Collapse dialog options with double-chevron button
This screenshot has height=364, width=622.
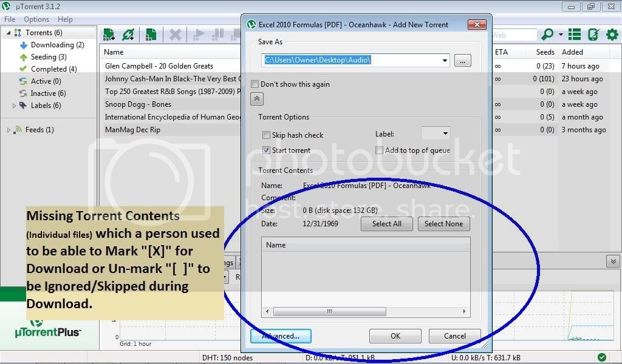tap(257, 99)
